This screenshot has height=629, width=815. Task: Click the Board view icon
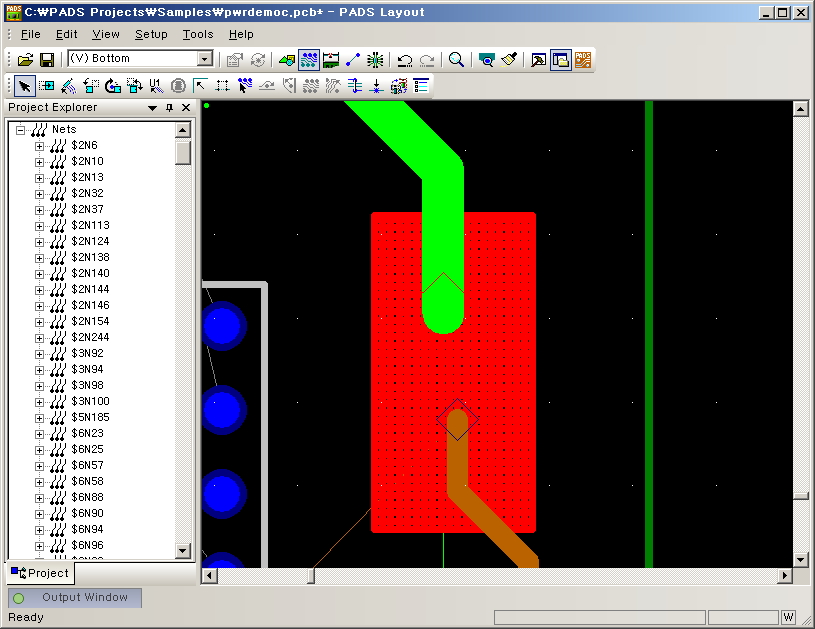pos(487,60)
